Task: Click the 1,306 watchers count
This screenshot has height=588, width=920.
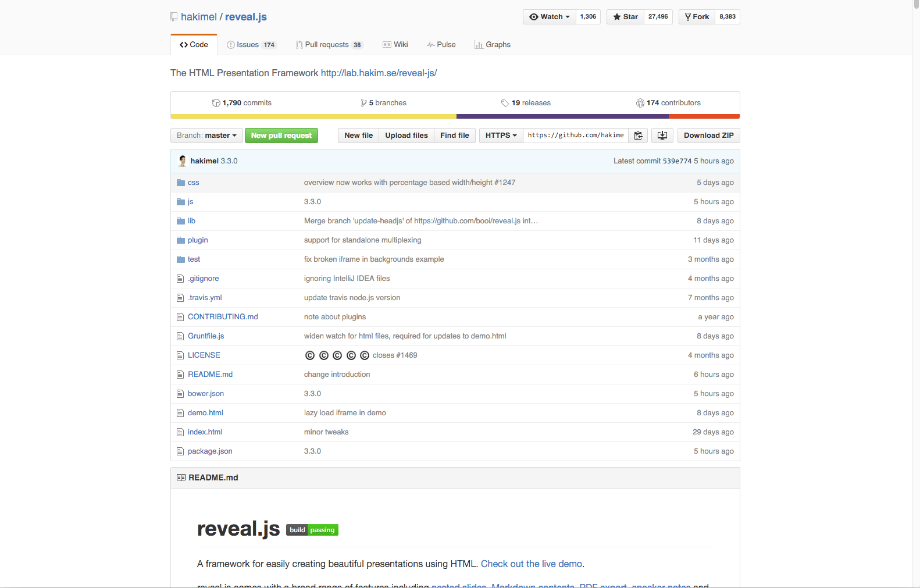Action: coord(588,17)
